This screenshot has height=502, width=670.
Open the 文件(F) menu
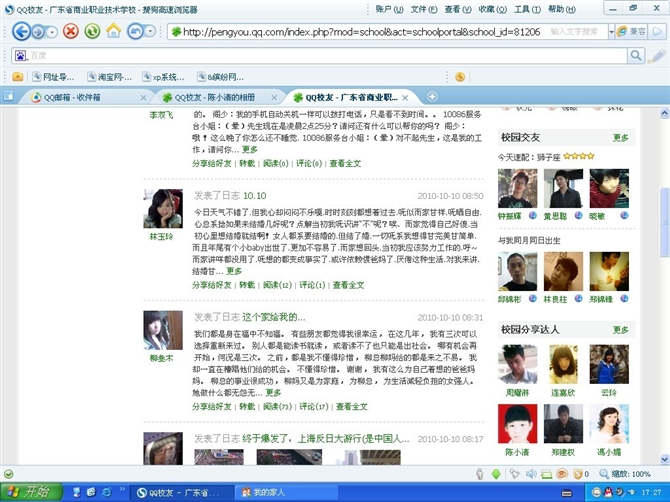pyautogui.click(x=424, y=9)
